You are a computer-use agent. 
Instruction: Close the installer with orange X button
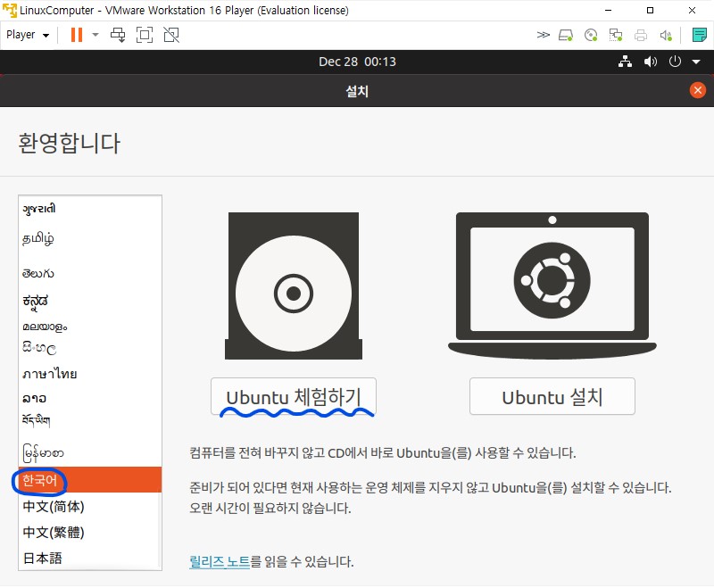(x=698, y=90)
